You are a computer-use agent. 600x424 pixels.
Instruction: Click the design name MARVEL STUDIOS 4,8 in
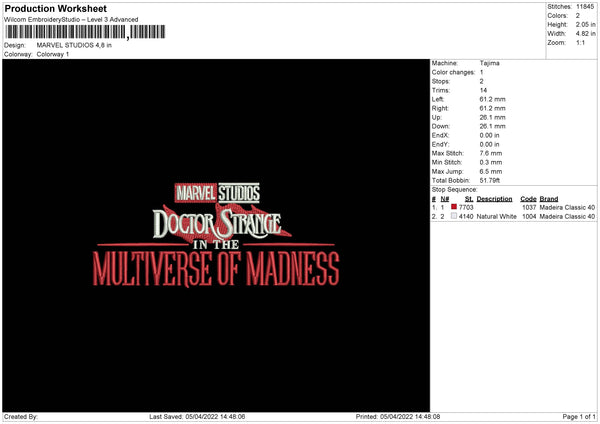pos(74,45)
